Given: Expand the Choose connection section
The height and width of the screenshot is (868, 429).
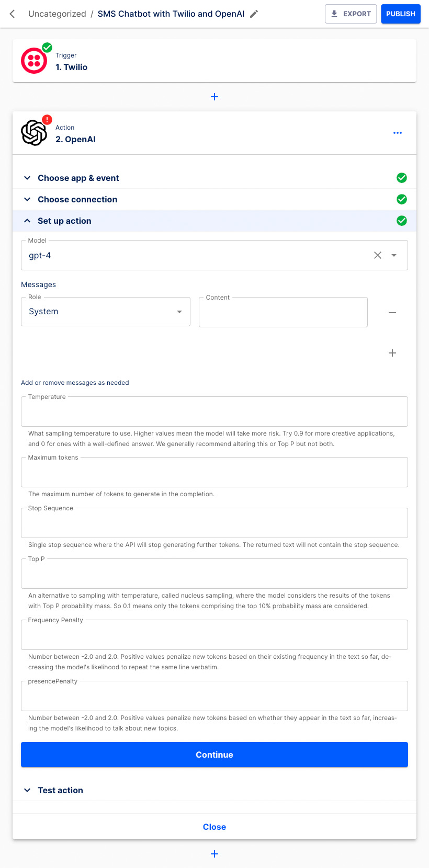Looking at the screenshot, I should coord(214,199).
